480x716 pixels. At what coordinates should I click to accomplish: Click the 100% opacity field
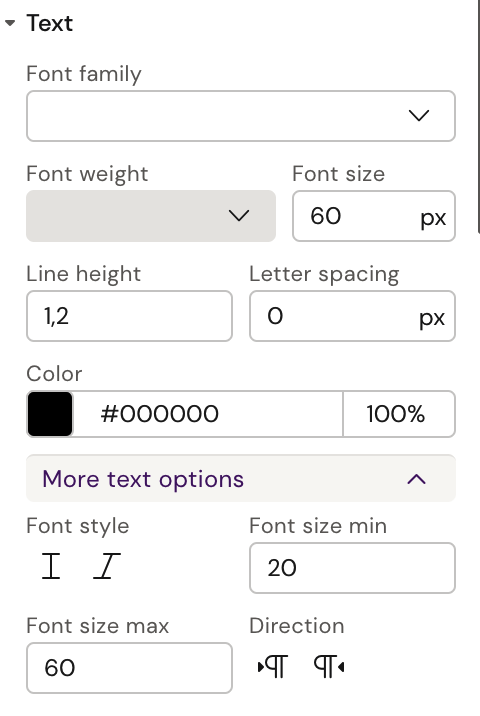pyautogui.click(x=399, y=414)
